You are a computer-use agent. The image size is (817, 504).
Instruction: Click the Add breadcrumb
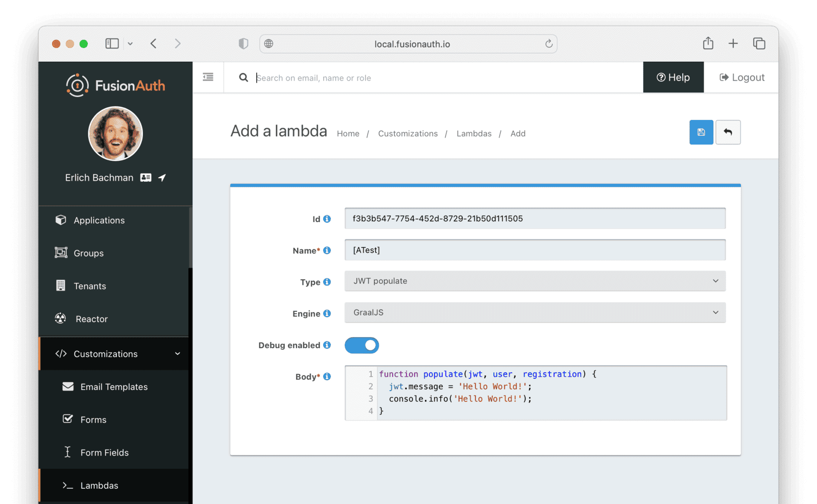(x=518, y=134)
